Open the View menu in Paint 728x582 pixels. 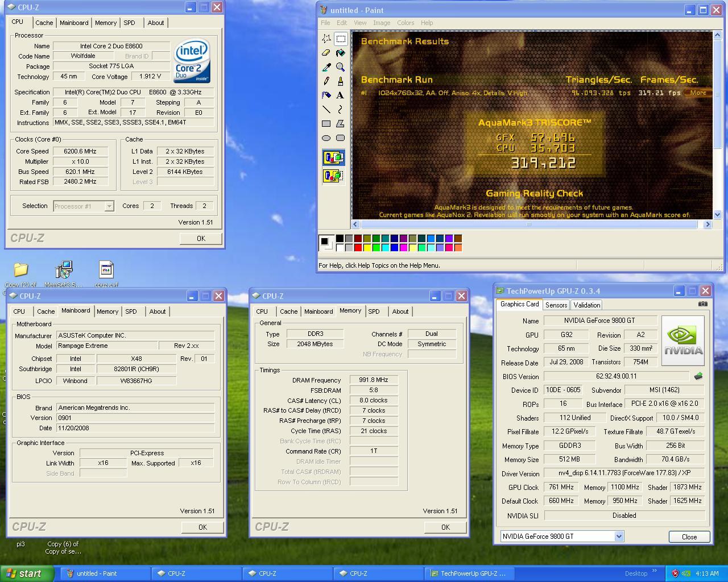[x=360, y=23]
